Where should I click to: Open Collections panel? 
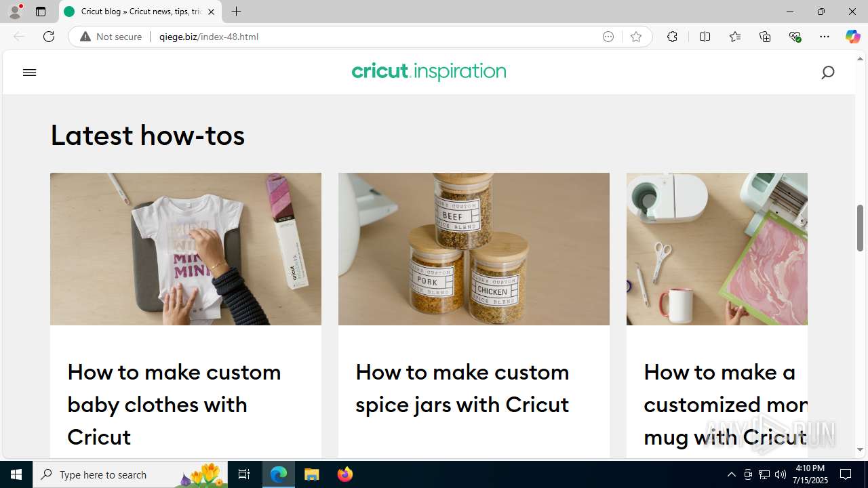tap(765, 37)
